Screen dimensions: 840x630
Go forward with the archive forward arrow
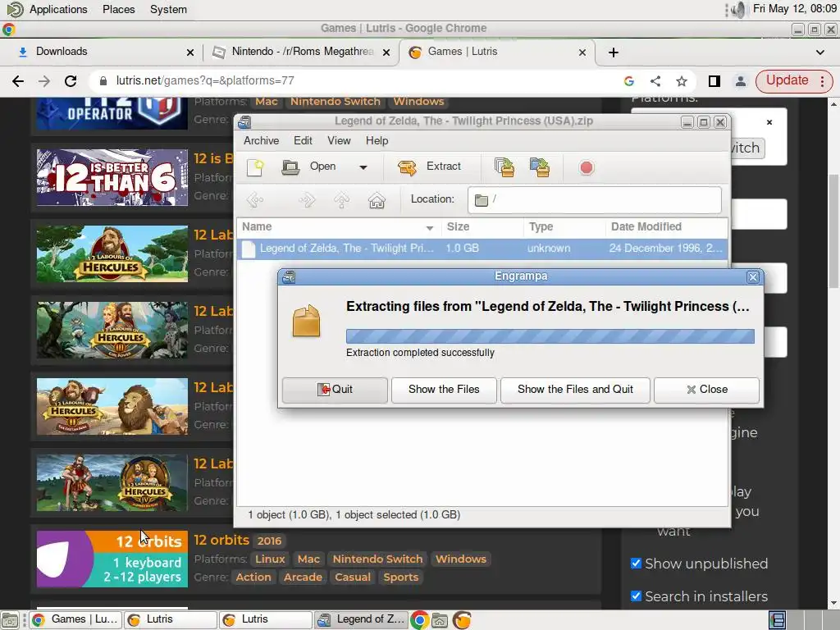pyautogui.click(x=307, y=200)
